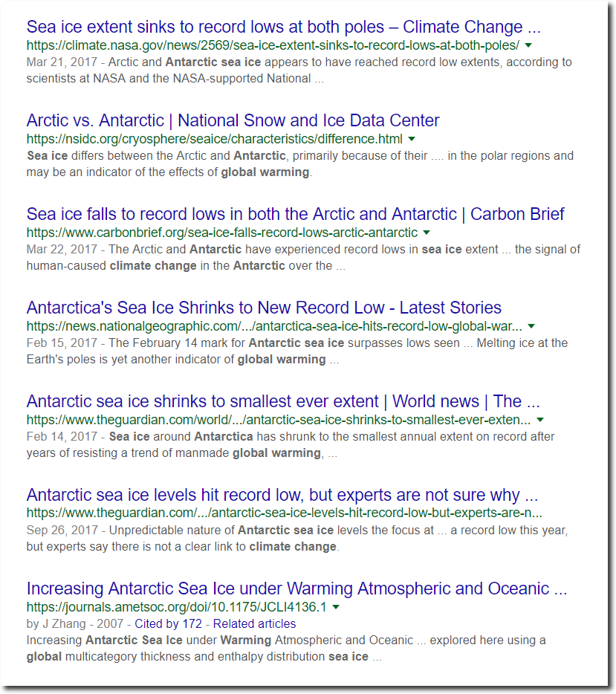The image size is (616, 694).
Task: Select snippet 'years of resisting a trend of manmade'
Action: tap(128, 453)
